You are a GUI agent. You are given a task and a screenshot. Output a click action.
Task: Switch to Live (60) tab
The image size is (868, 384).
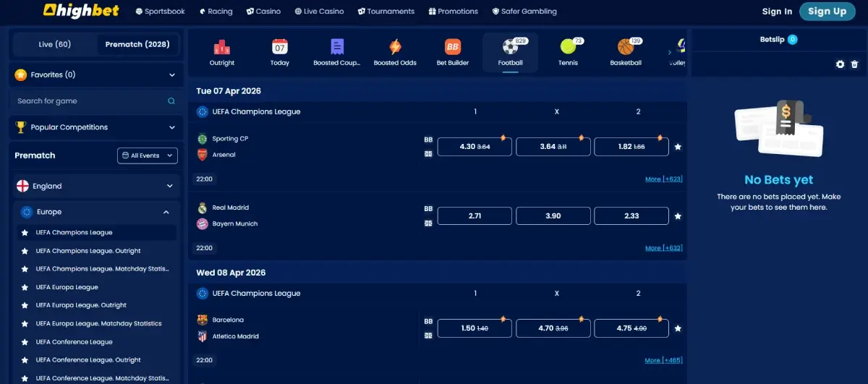point(55,44)
